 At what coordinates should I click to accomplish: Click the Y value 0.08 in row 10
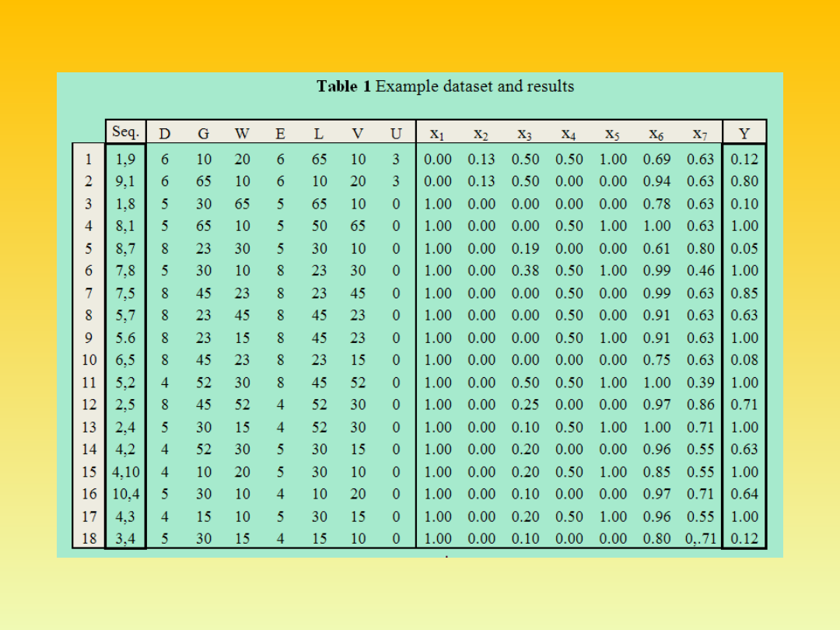744,360
